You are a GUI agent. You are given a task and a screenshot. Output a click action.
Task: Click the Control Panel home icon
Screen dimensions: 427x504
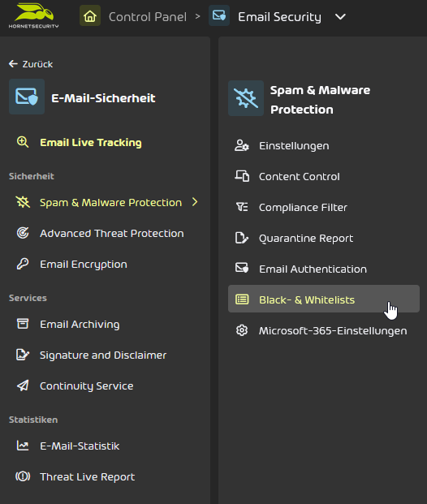click(90, 15)
